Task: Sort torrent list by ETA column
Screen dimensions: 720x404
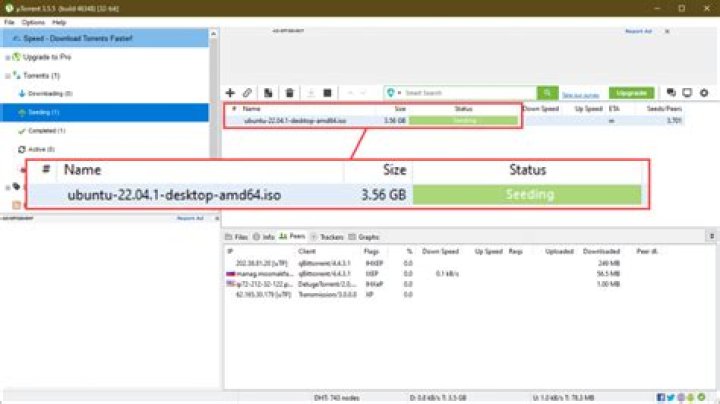Action: (614, 109)
